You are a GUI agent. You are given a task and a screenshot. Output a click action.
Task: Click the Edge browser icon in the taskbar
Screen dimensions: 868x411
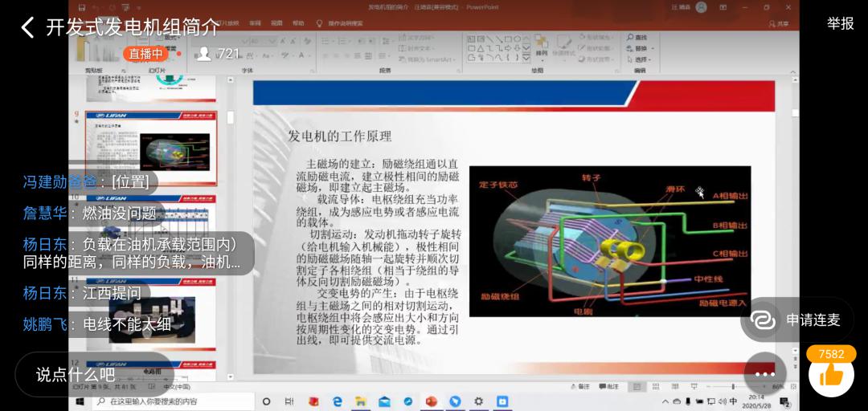coord(338,401)
